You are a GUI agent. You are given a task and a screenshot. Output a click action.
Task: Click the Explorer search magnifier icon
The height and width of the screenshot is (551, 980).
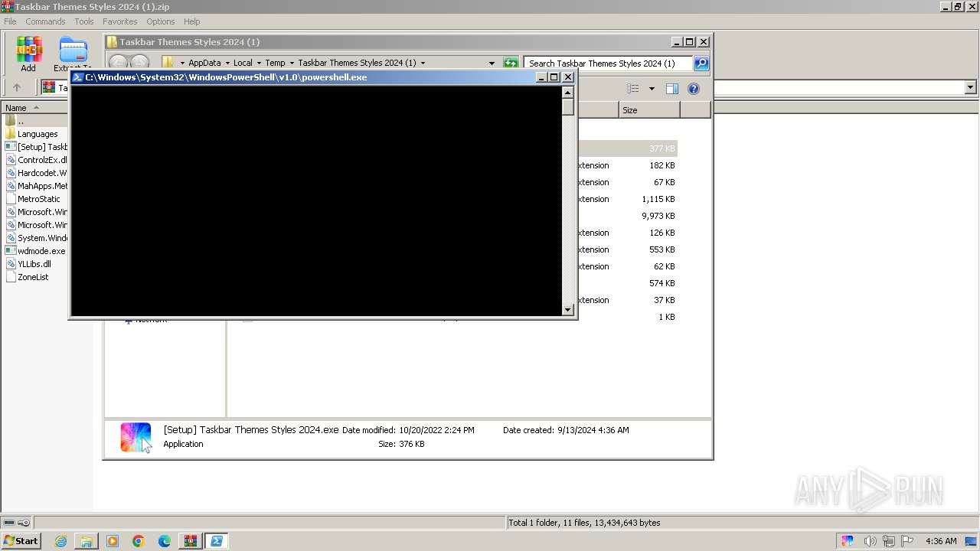point(701,64)
